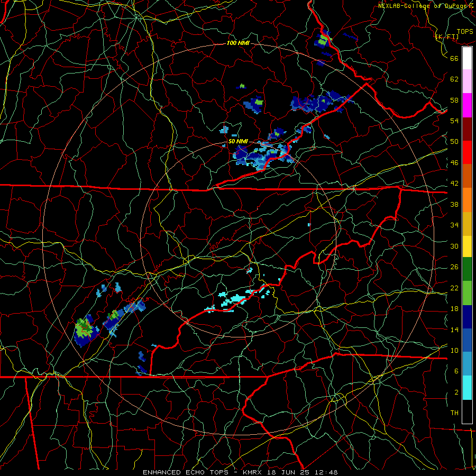476x476 pixels.
Task: Click the '14' legend value
Action: [454, 329]
